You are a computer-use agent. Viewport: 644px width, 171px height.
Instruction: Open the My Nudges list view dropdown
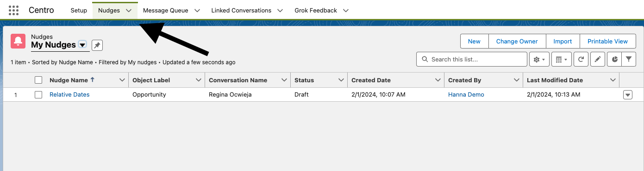82,45
